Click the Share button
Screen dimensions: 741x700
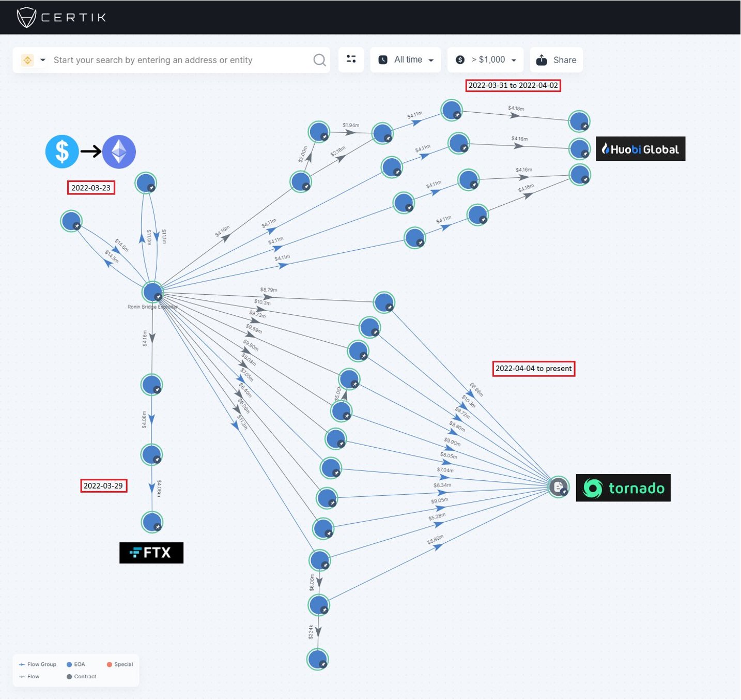[556, 60]
